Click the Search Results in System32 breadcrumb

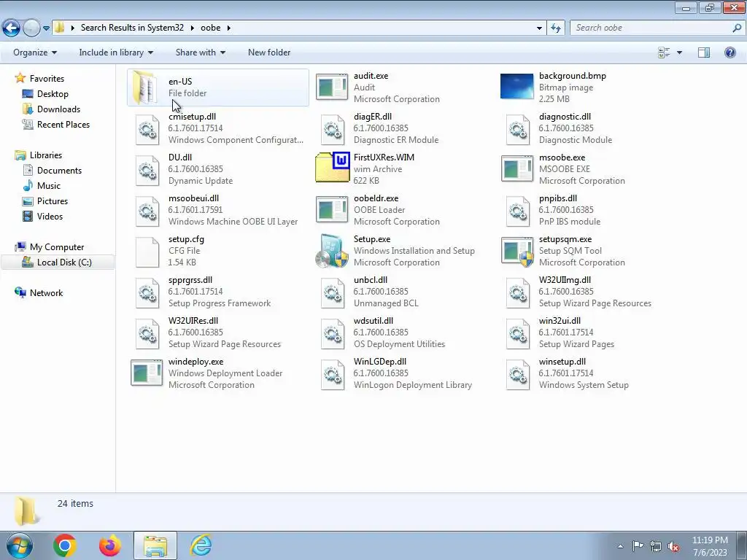click(x=132, y=28)
